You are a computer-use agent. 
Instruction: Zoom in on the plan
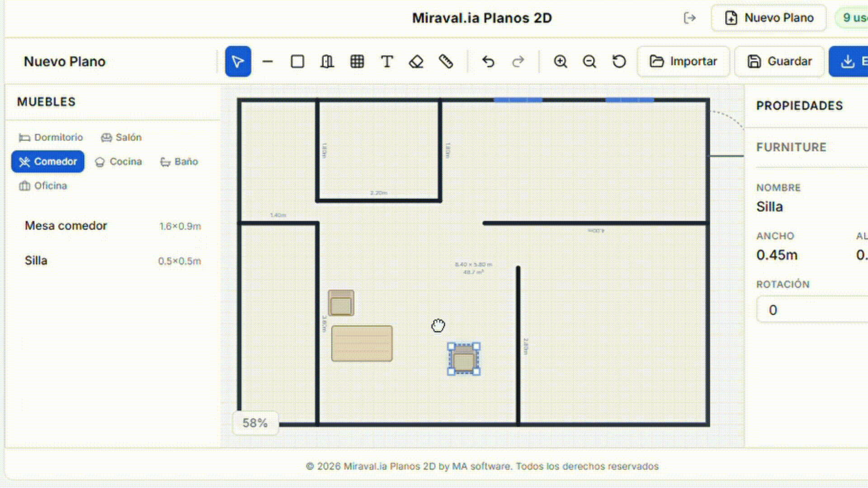click(561, 61)
